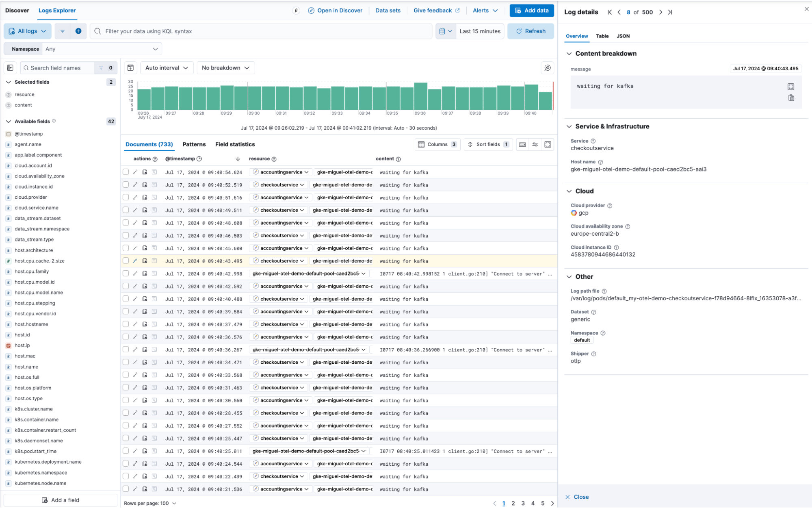Switch to the Table tab in Log details
The height and width of the screenshot is (508, 812).
602,36
